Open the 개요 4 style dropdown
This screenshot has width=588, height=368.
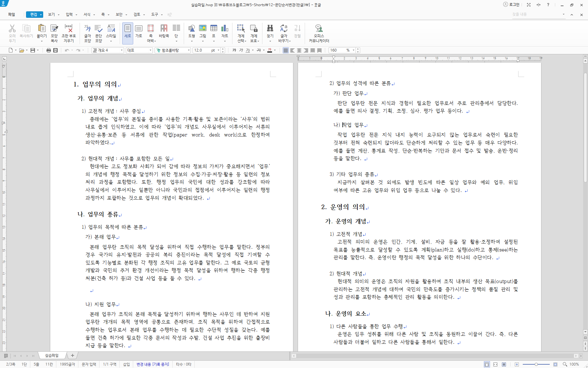[122, 50]
